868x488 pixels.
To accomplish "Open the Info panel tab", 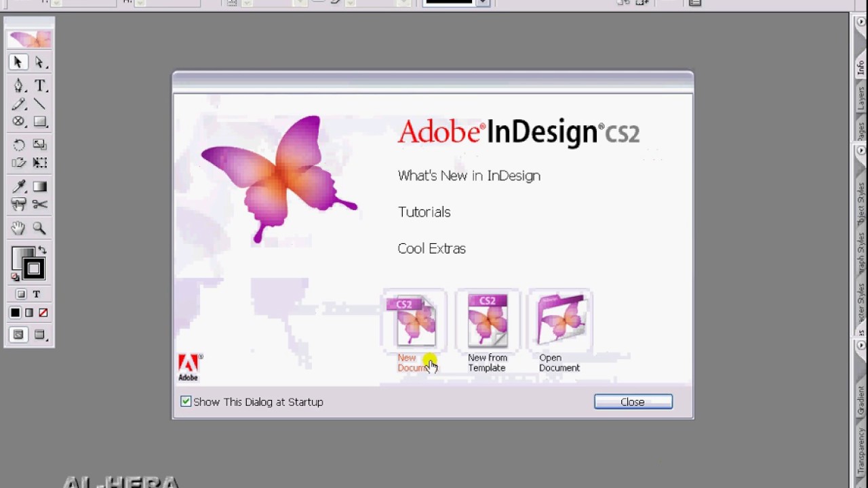I will click(861, 68).
